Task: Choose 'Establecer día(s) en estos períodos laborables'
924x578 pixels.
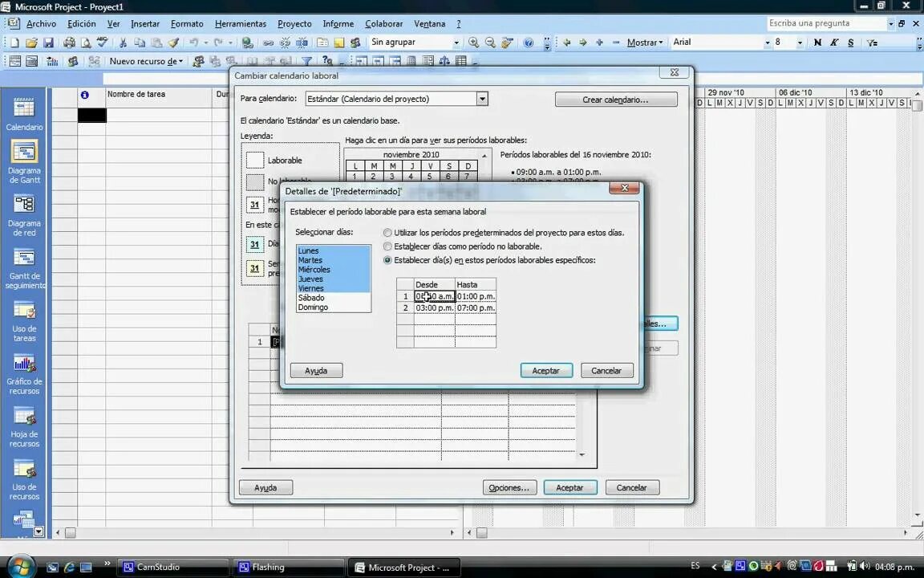Action: click(388, 259)
